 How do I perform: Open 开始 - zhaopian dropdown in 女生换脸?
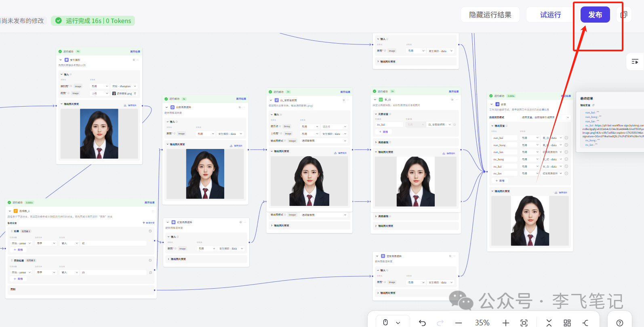pyautogui.click(x=124, y=86)
